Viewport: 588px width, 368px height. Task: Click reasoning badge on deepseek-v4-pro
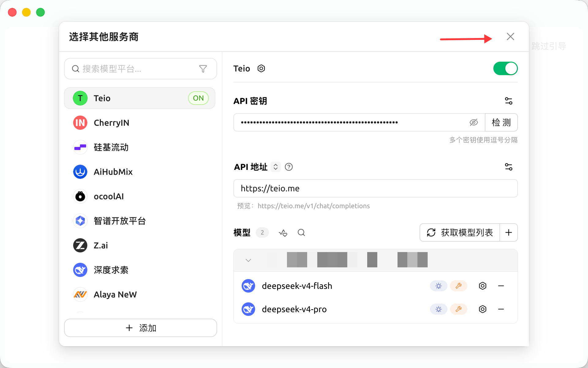439,309
